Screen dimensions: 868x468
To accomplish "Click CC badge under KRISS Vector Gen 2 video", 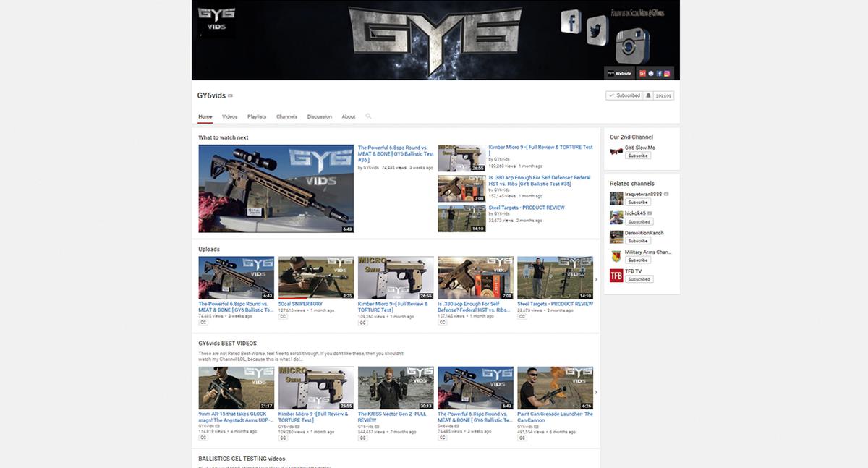I will [x=362, y=438].
